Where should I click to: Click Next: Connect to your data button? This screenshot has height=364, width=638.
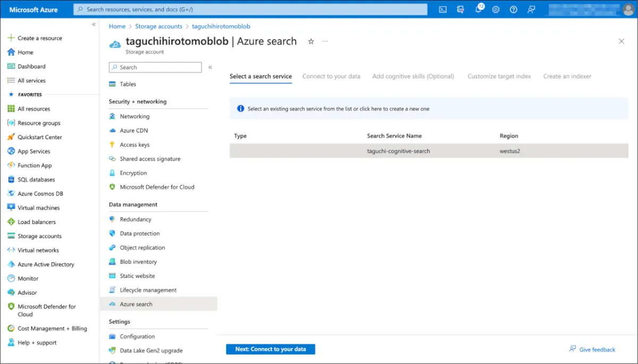click(270, 349)
